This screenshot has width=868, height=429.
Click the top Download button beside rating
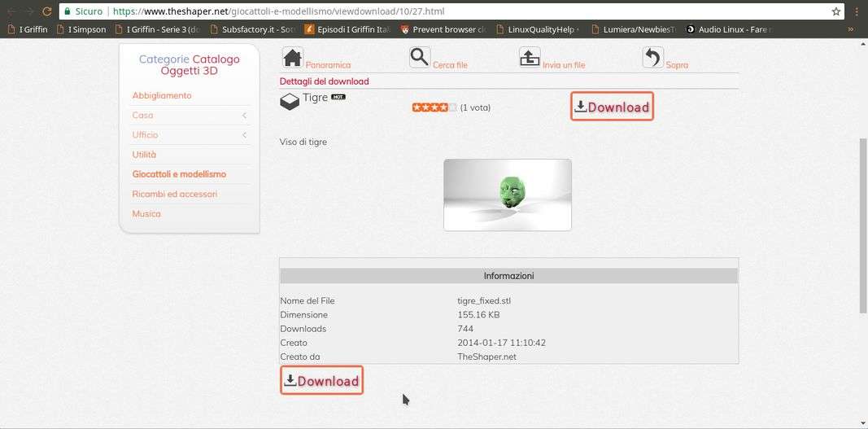tap(612, 107)
